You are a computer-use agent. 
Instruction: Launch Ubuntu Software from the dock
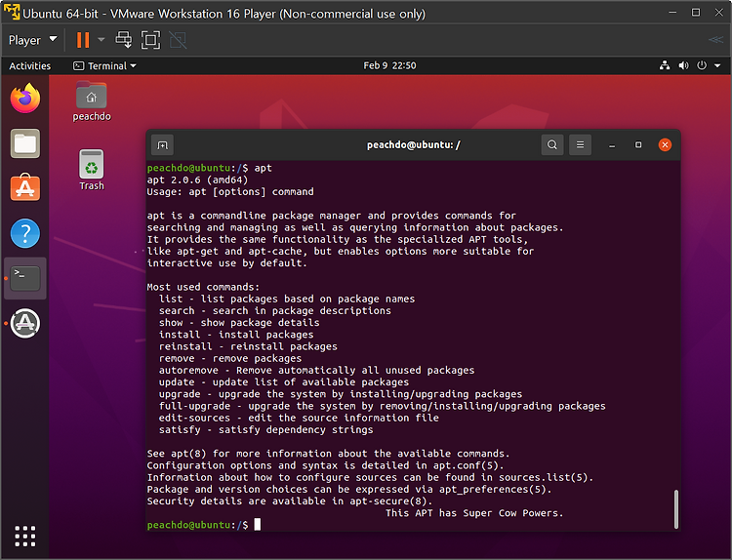point(25,187)
